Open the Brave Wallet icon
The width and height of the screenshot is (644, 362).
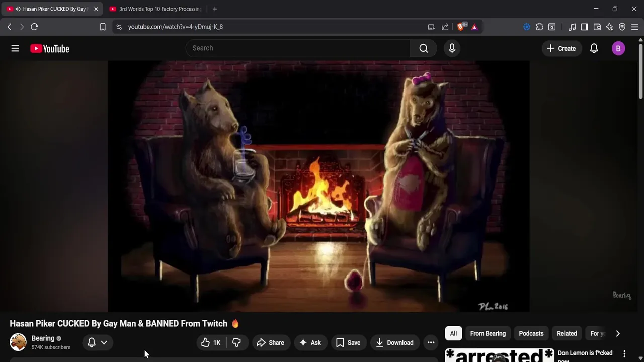[597, 27]
